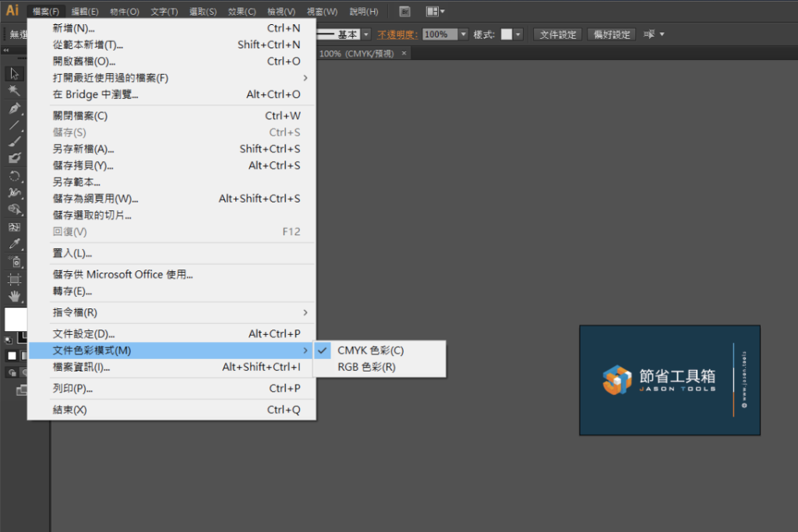Click the 文件設定 button in control bar
798x532 pixels.
[558, 34]
